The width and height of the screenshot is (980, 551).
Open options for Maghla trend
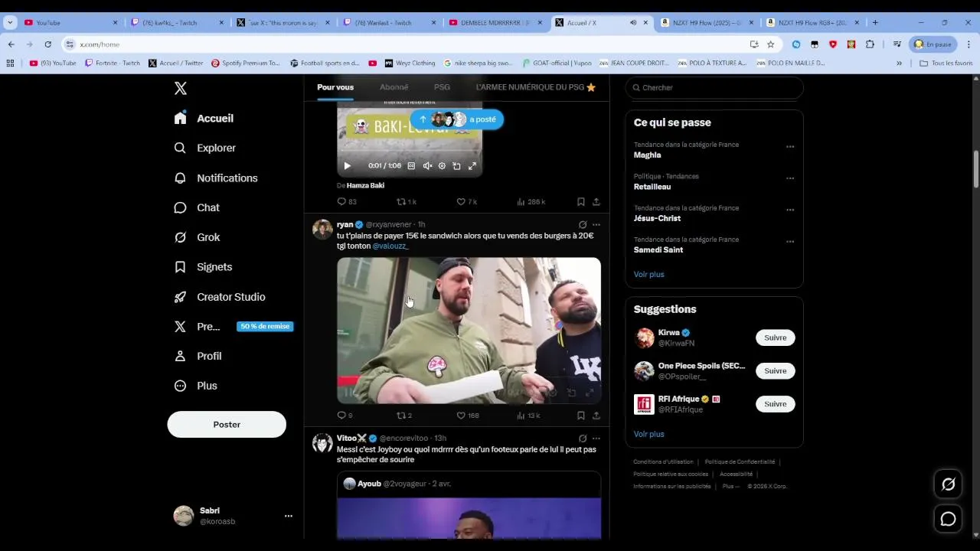pos(790,147)
